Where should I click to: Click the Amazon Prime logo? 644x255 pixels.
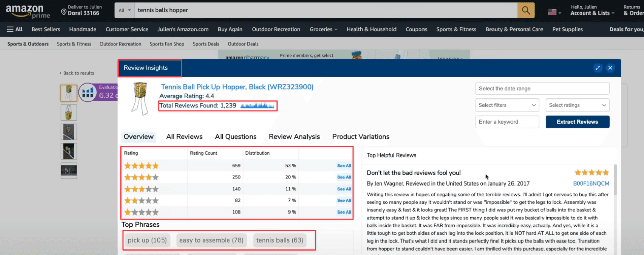click(28, 11)
